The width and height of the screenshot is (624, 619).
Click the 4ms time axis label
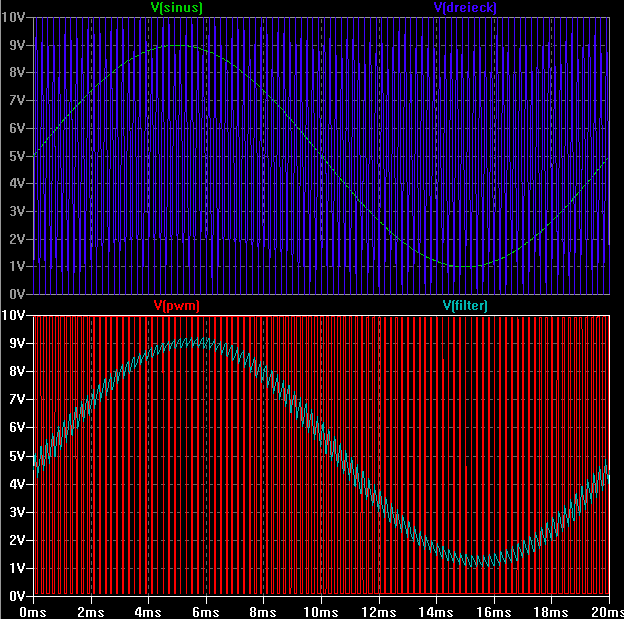pyautogui.click(x=148, y=612)
